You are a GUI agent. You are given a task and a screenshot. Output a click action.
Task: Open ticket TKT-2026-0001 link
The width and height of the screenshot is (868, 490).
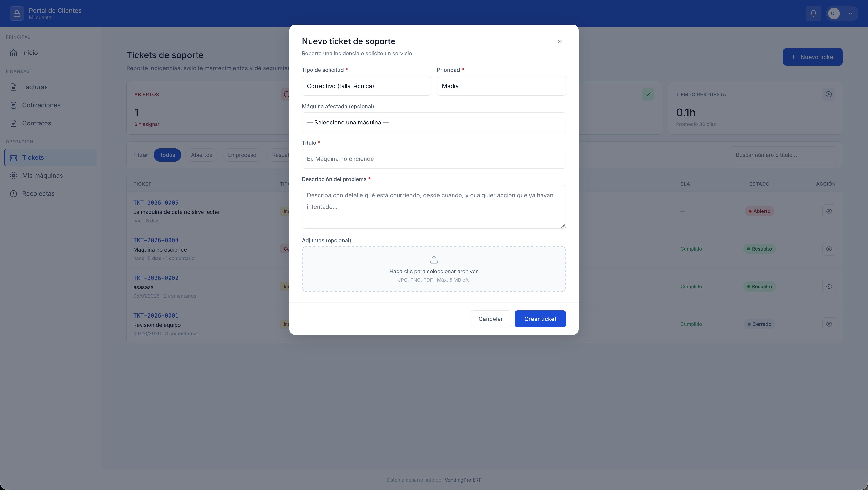pos(156,315)
